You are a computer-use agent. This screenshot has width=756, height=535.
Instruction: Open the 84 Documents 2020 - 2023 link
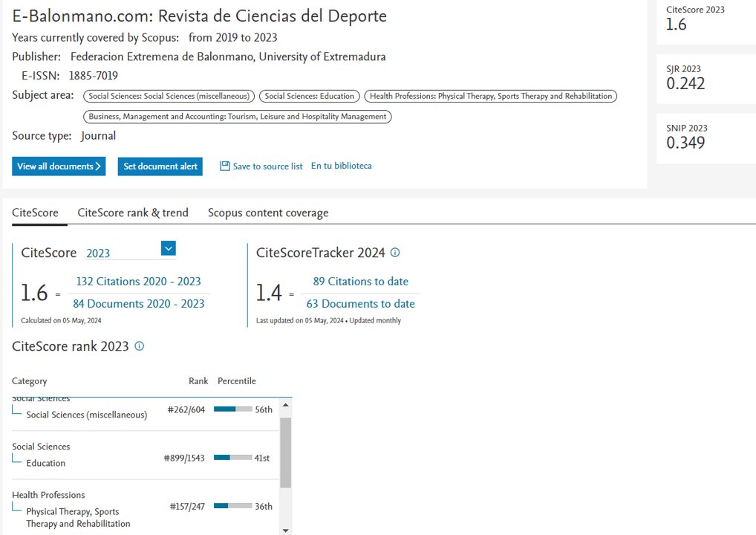pos(139,303)
